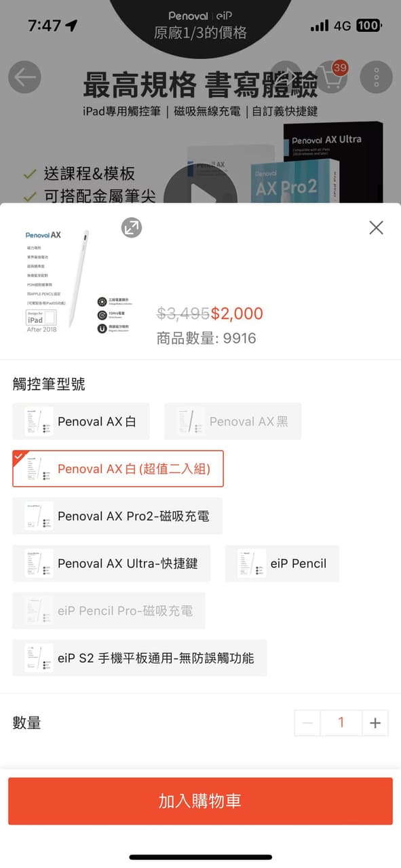Select the Penoval AX 白 variant
Screen dimensions: 401x868
click(x=81, y=421)
